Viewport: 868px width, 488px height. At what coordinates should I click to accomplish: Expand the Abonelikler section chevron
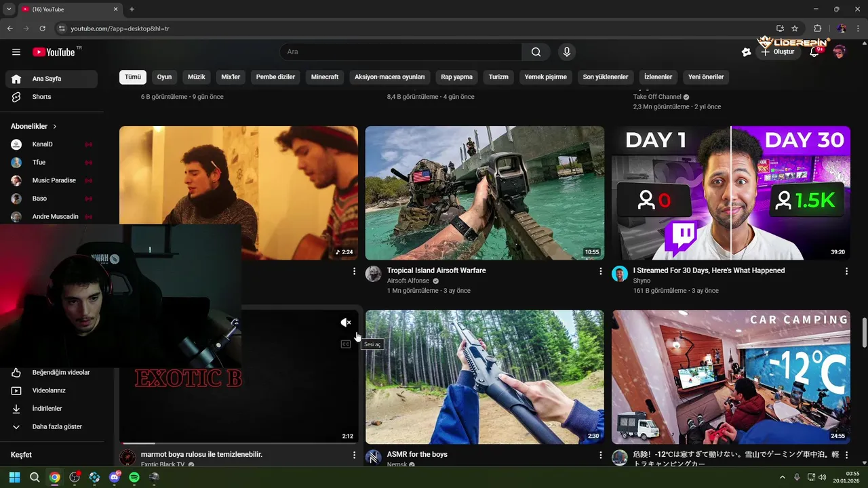tap(55, 127)
